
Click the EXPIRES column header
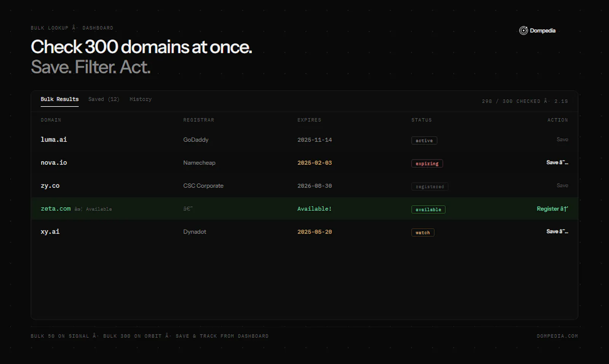[309, 120]
